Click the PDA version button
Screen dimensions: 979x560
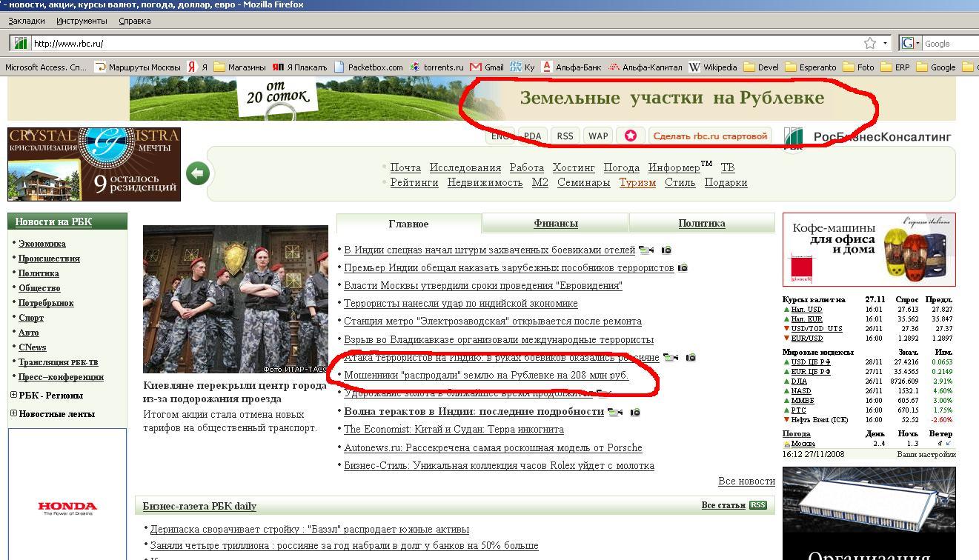[x=532, y=136]
